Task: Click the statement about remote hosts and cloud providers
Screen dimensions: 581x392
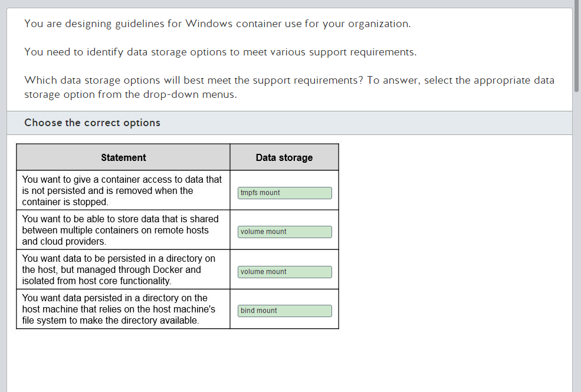Action: [120, 230]
